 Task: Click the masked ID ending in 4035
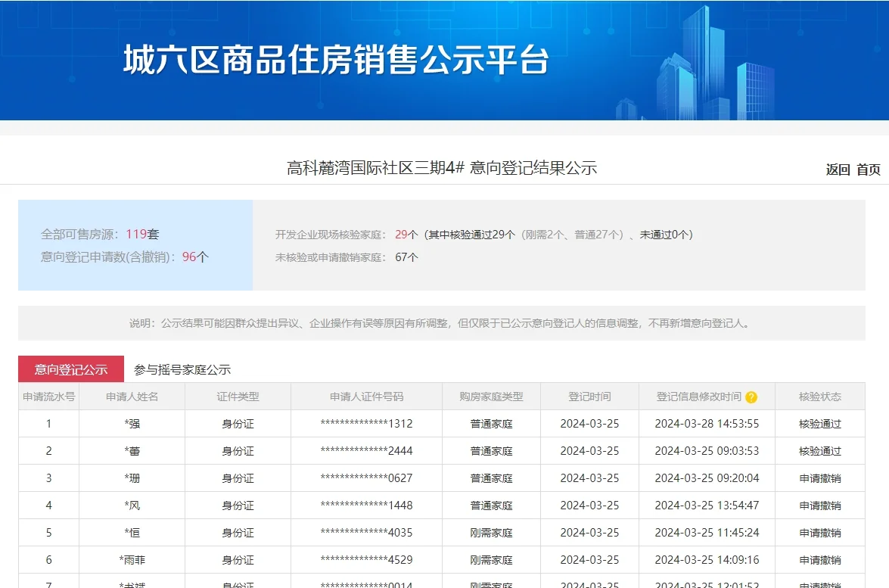coord(365,532)
